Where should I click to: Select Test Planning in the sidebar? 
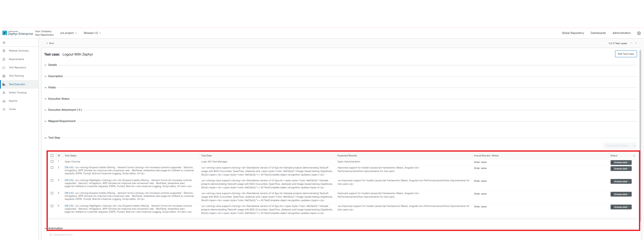(16, 76)
